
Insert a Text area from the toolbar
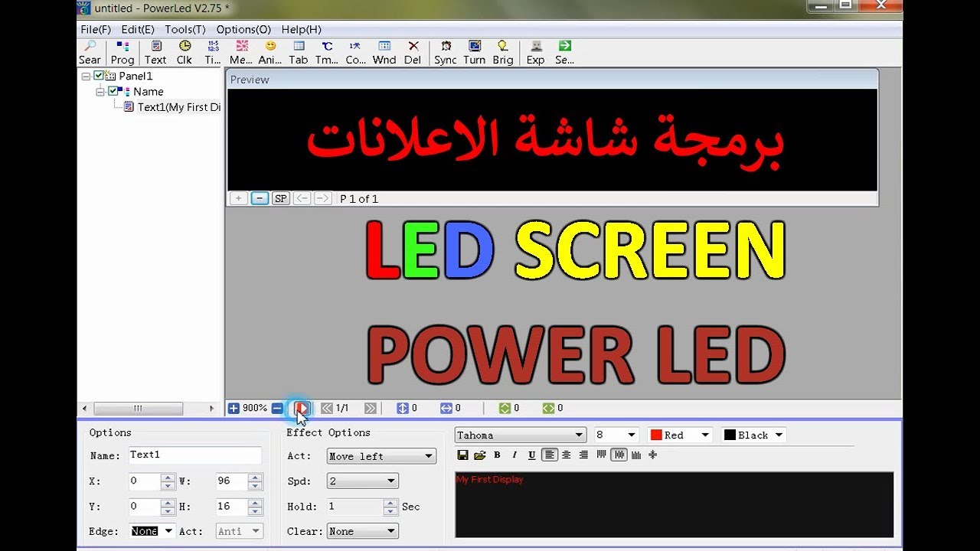[155, 53]
